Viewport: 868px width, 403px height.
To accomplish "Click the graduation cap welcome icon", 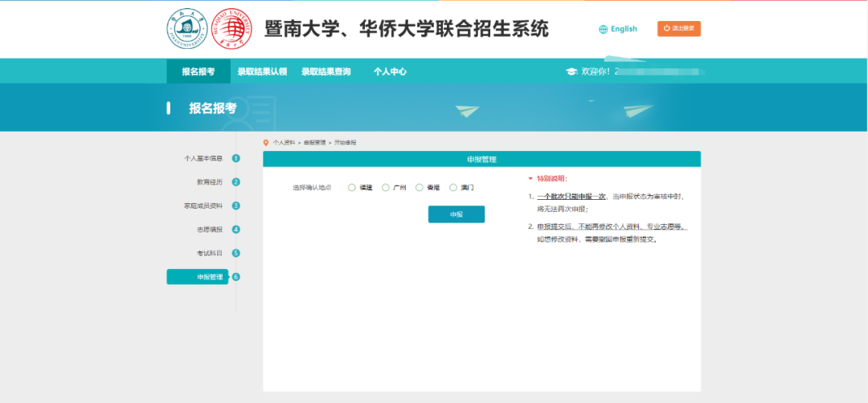I will [571, 71].
